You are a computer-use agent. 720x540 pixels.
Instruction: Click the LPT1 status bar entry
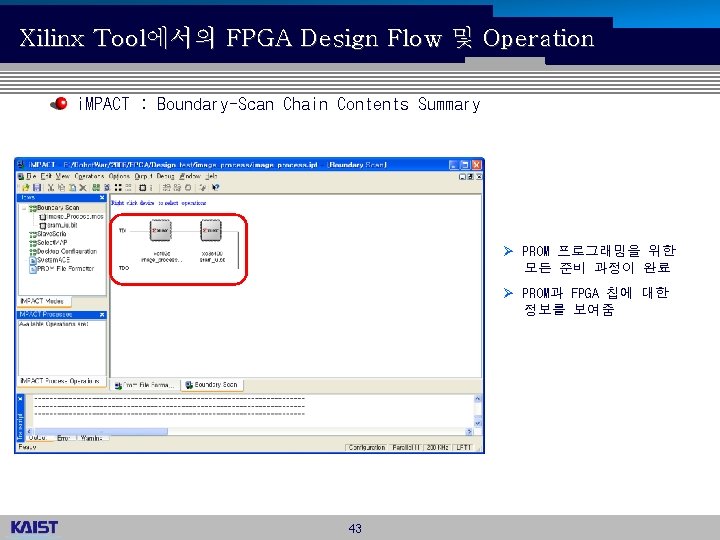[463, 447]
